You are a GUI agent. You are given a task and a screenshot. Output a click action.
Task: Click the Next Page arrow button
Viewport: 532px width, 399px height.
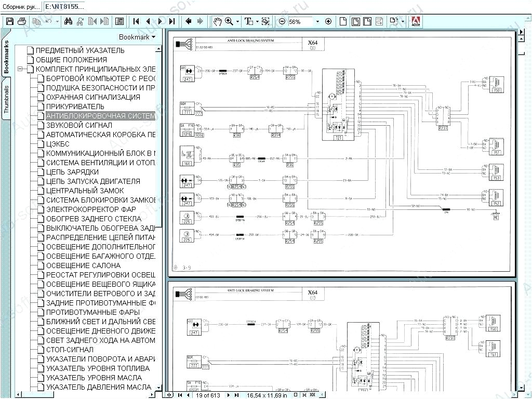pyautogui.click(x=159, y=21)
